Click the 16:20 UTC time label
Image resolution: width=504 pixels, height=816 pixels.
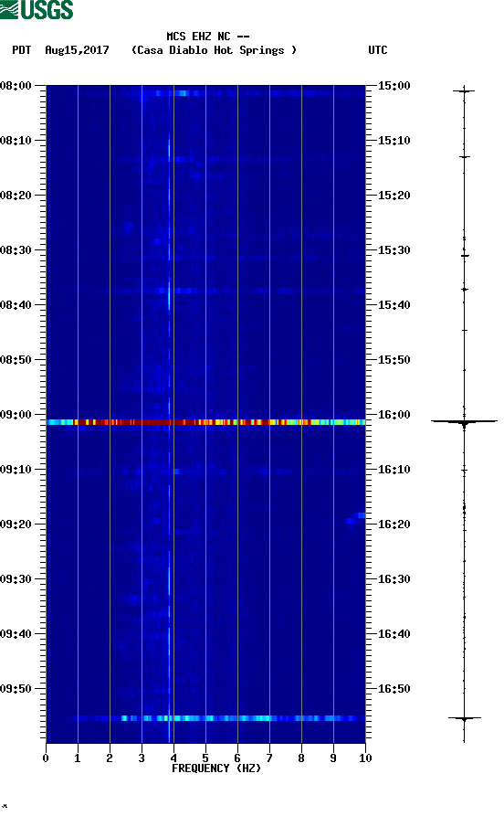(394, 525)
